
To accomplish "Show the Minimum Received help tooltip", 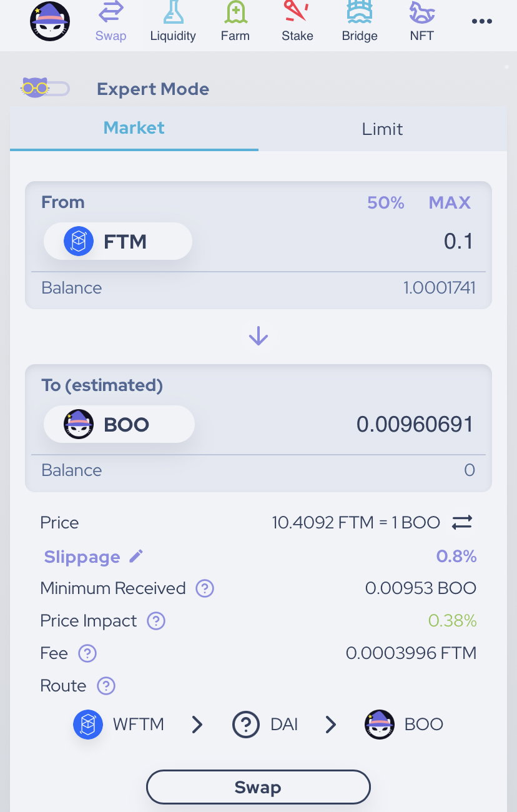I will pyautogui.click(x=205, y=588).
